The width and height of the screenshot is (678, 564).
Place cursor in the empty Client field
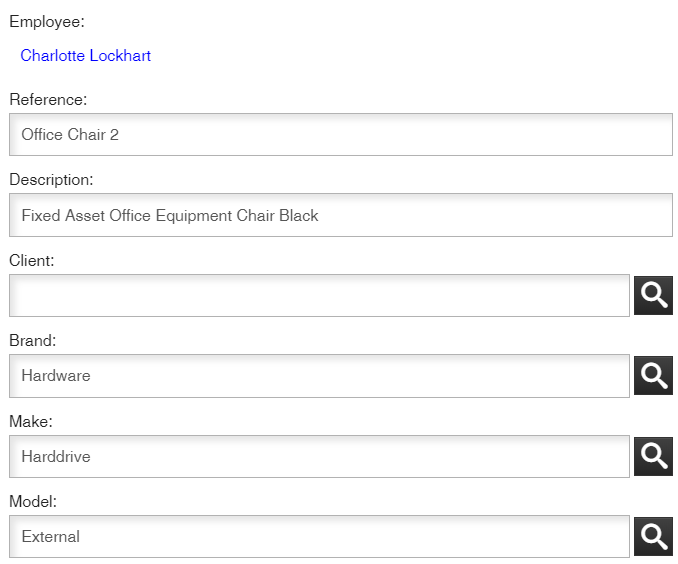[x=319, y=296]
